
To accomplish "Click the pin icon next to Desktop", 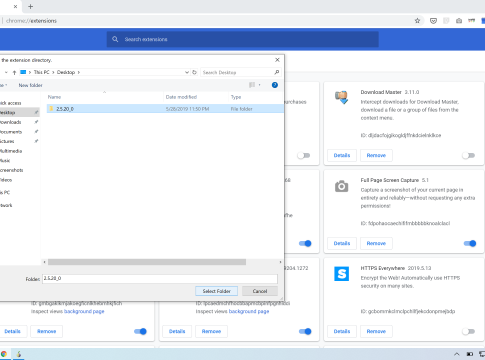I will point(36,113).
